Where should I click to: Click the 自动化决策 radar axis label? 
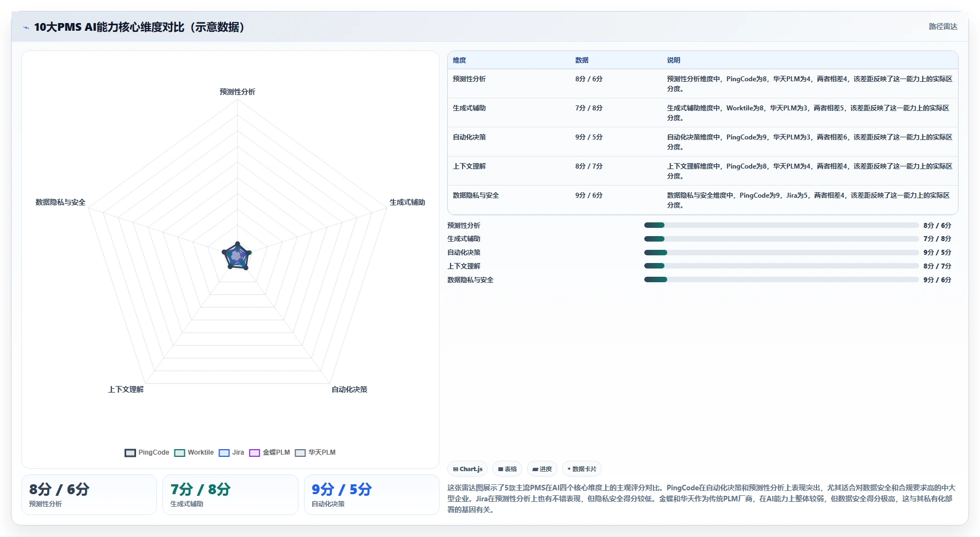click(x=349, y=389)
